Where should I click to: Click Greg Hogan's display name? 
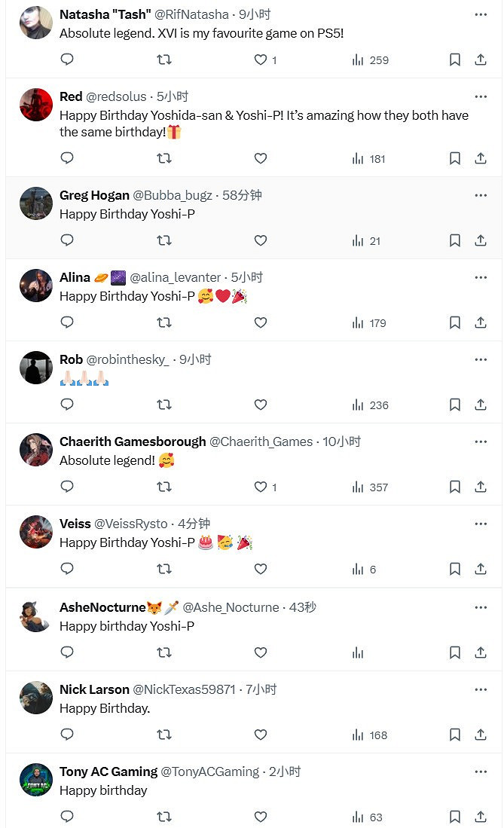[94, 194]
